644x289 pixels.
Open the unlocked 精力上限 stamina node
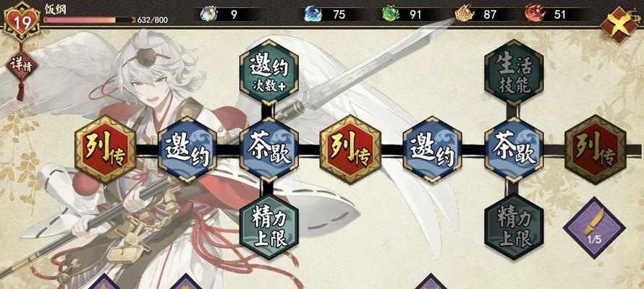[269, 227]
